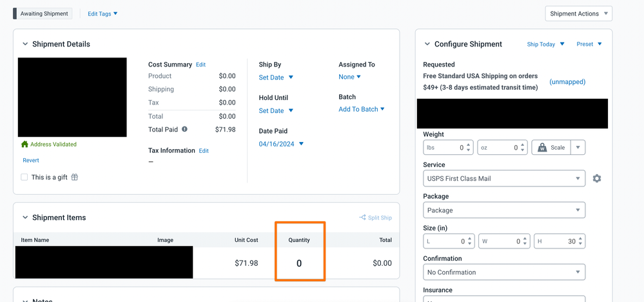Click the Scale weighing icon button
The image size is (644, 302).
(551, 148)
